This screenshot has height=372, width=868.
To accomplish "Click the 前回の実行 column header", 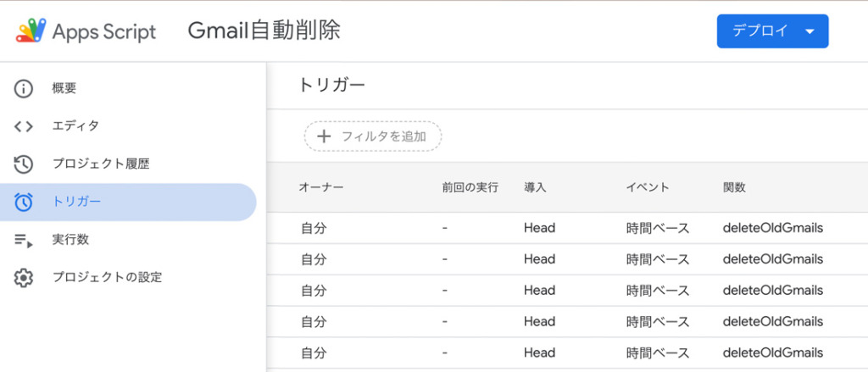I will (x=470, y=187).
